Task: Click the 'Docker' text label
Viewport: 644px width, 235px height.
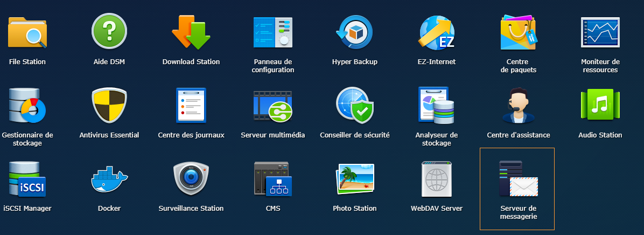Action: [109, 209]
